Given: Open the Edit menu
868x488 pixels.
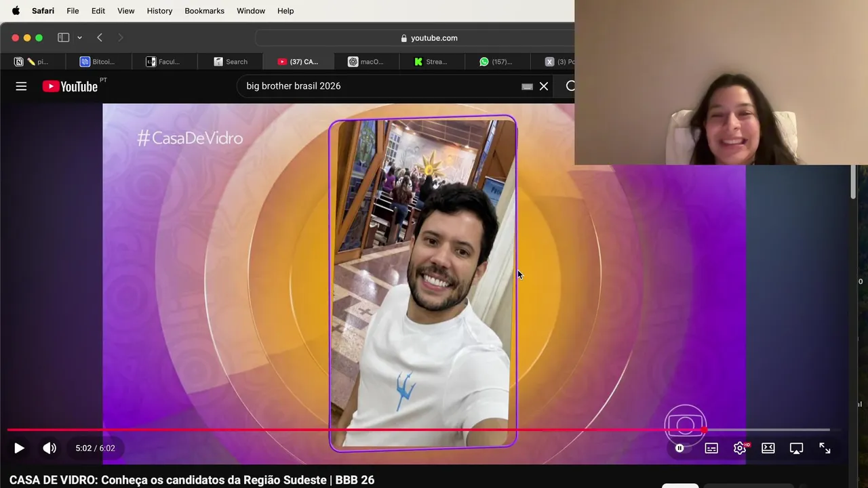Looking at the screenshot, I should pos(98,11).
